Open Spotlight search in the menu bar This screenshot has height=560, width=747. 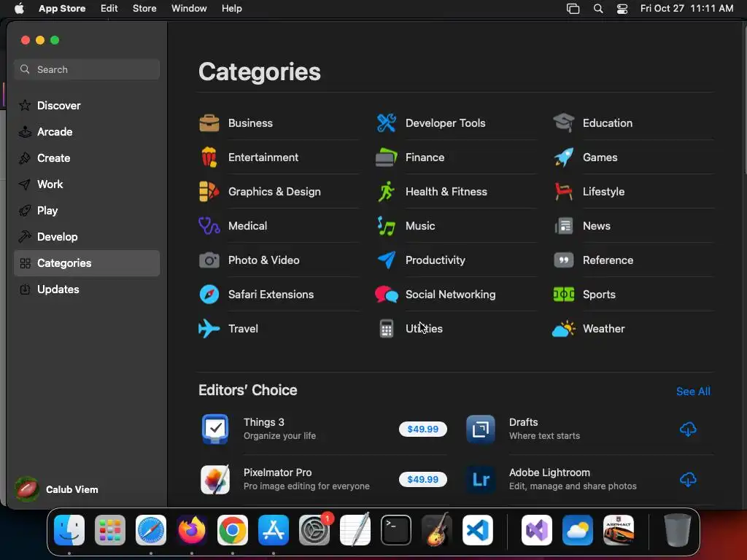(x=598, y=8)
